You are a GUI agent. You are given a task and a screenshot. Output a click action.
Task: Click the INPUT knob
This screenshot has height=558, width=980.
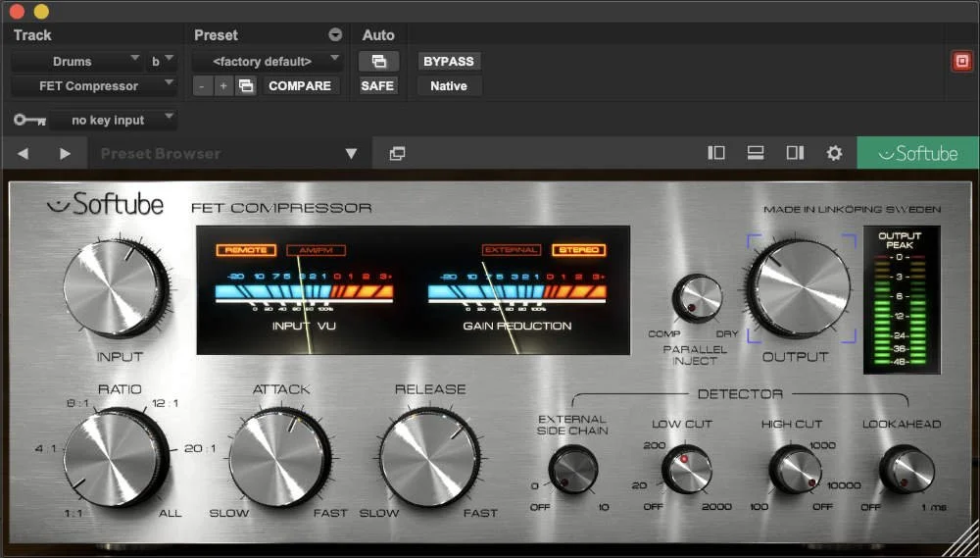click(116, 287)
